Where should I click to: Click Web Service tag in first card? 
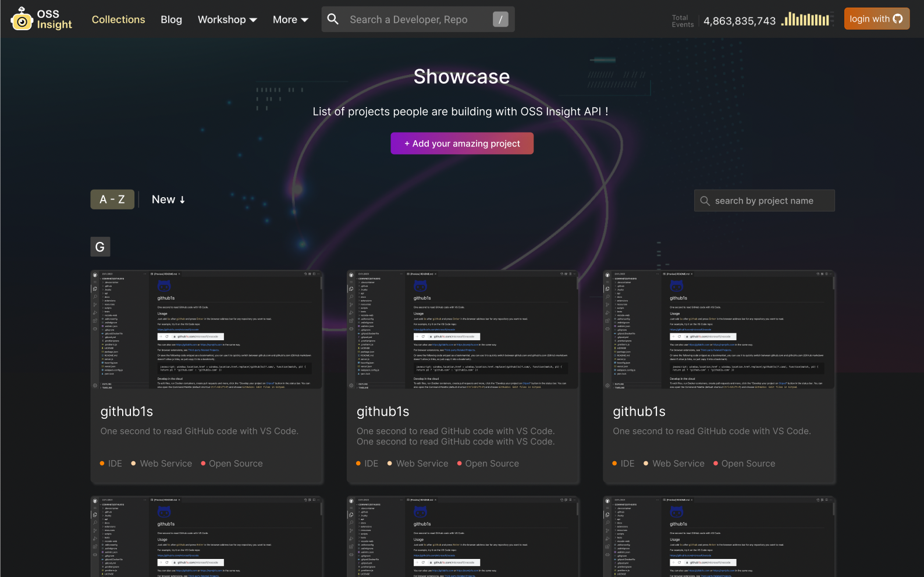162,464
